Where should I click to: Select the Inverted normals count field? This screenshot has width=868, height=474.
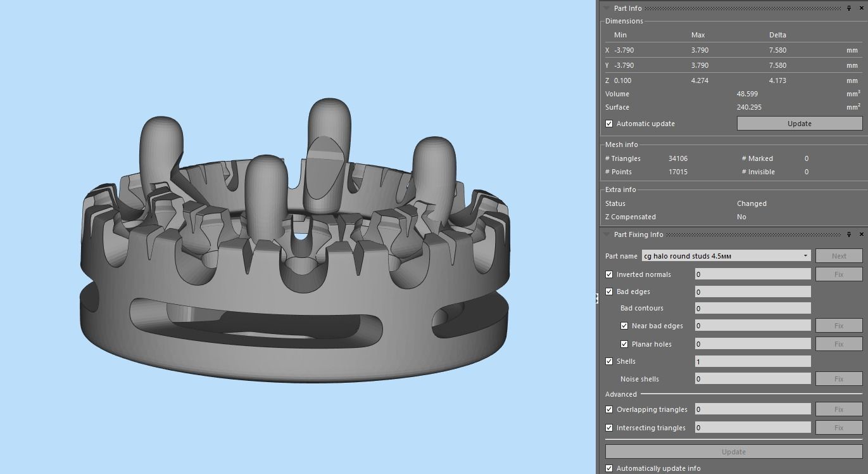tap(753, 274)
